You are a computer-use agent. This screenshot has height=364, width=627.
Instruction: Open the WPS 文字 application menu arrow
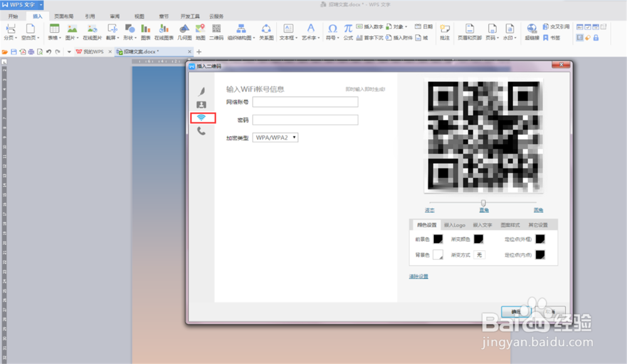[x=41, y=5]
